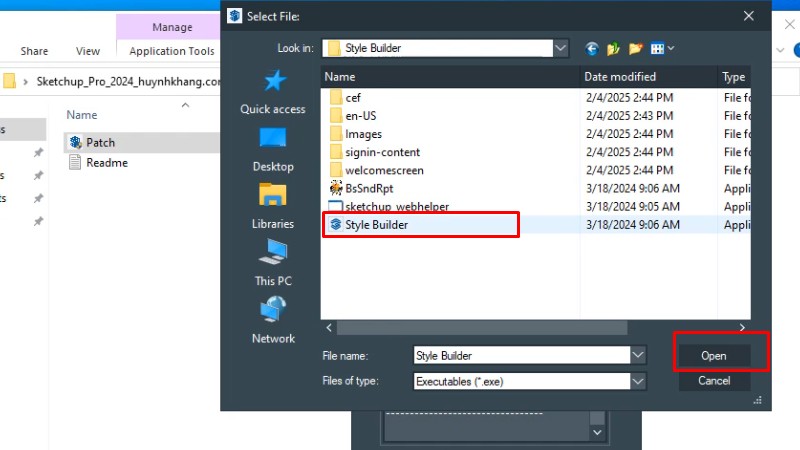The height and width of the screenshot is (450, 800).
Task: Open Libraries from the places bar
Action: tap(273, 207)
